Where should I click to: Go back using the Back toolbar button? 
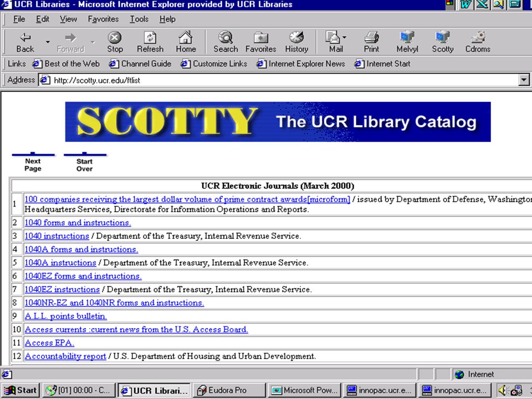(x=25, y=42)
